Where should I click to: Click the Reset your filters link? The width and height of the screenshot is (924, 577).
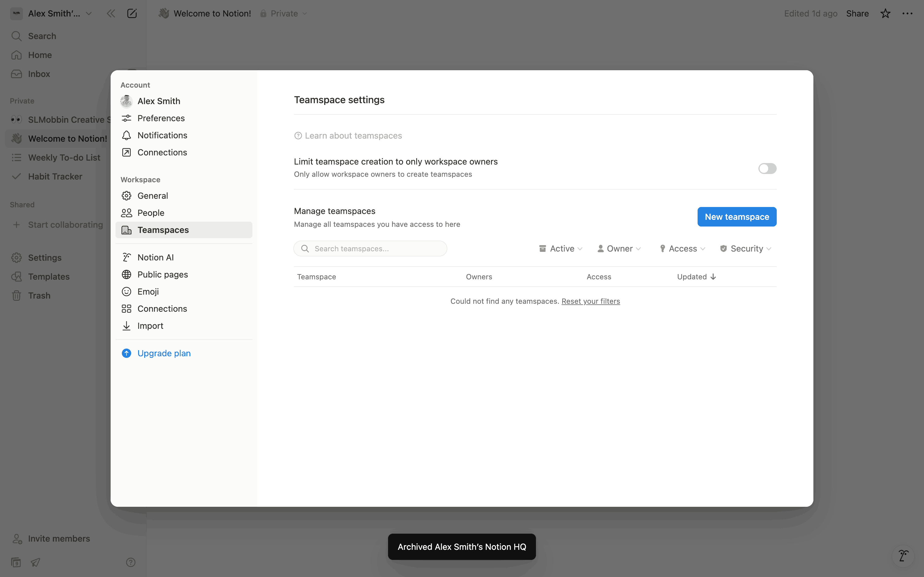[590, 302]
